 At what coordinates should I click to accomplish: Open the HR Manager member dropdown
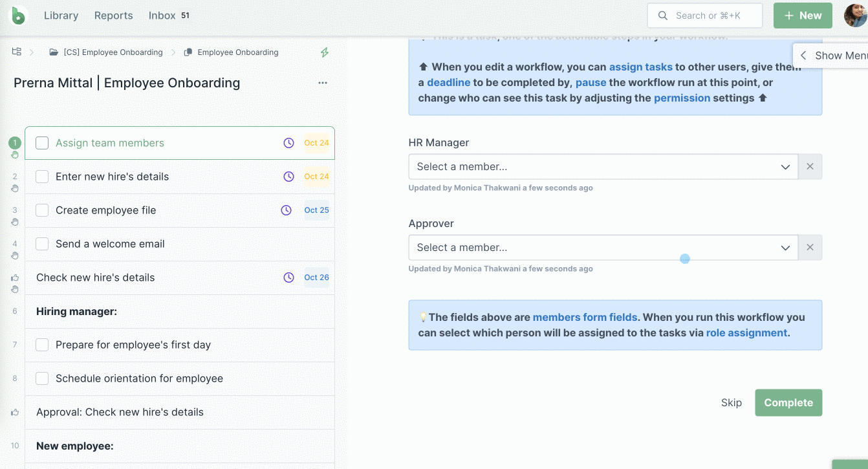(603, 167)
